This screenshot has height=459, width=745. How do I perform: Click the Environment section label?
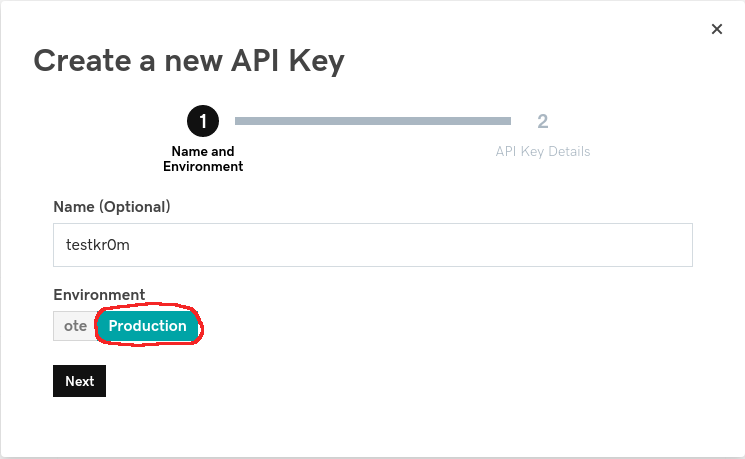click(x=99, y=295)
